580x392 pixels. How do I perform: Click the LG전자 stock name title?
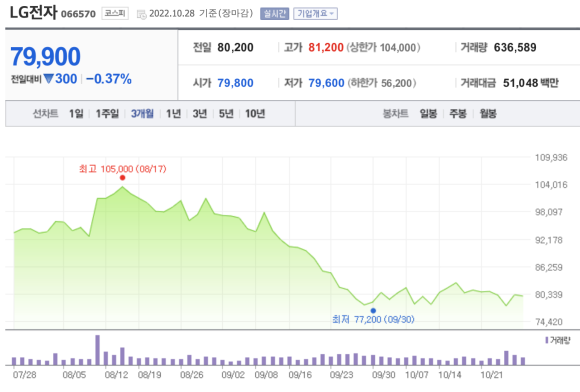coord(33,12)
